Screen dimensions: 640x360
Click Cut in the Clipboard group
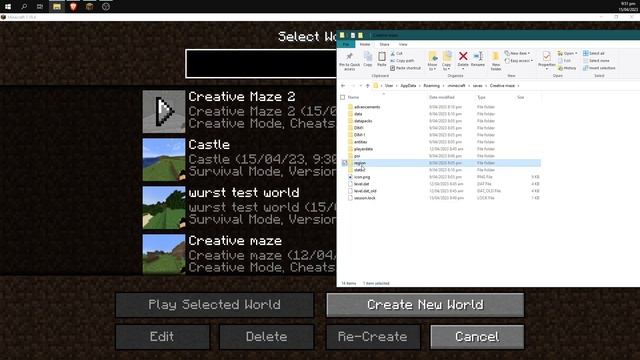(396, 53)
